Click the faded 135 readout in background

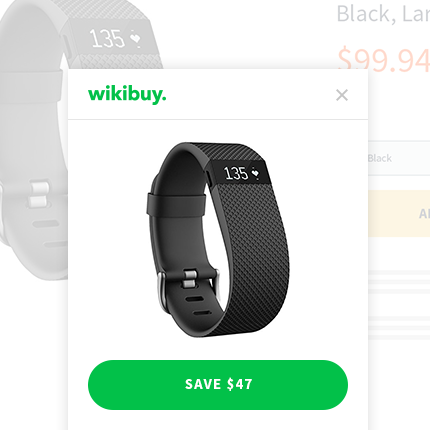[x=107, y=38]
